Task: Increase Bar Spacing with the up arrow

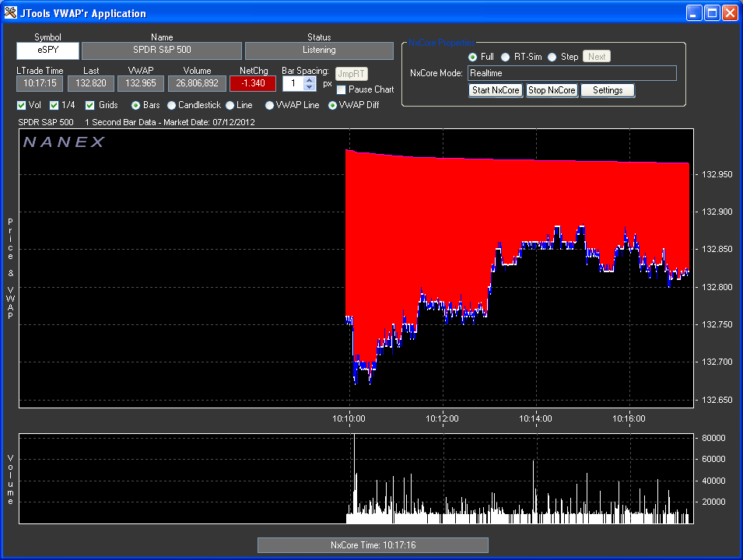Action: click(309, 79)
